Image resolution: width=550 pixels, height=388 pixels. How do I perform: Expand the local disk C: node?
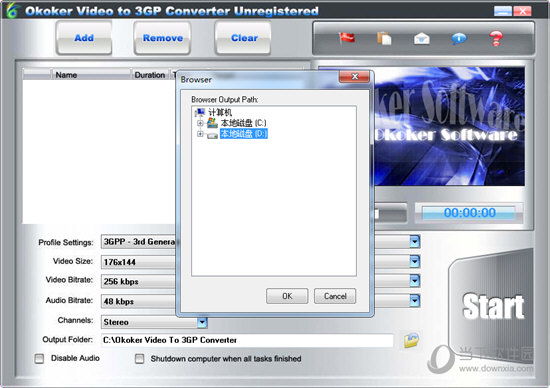click(x=200, y=123)
